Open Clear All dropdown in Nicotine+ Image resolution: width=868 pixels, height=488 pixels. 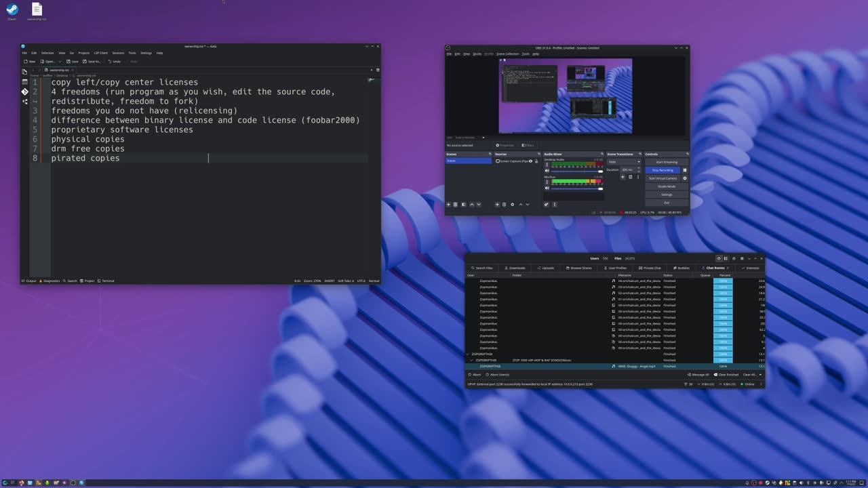pyautogui.click(x=753, y=375)
